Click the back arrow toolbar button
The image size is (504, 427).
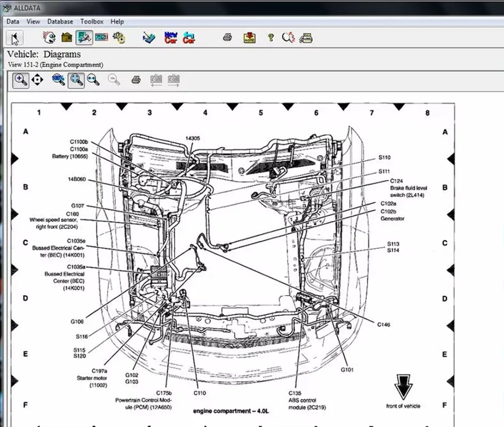[15, 37]
